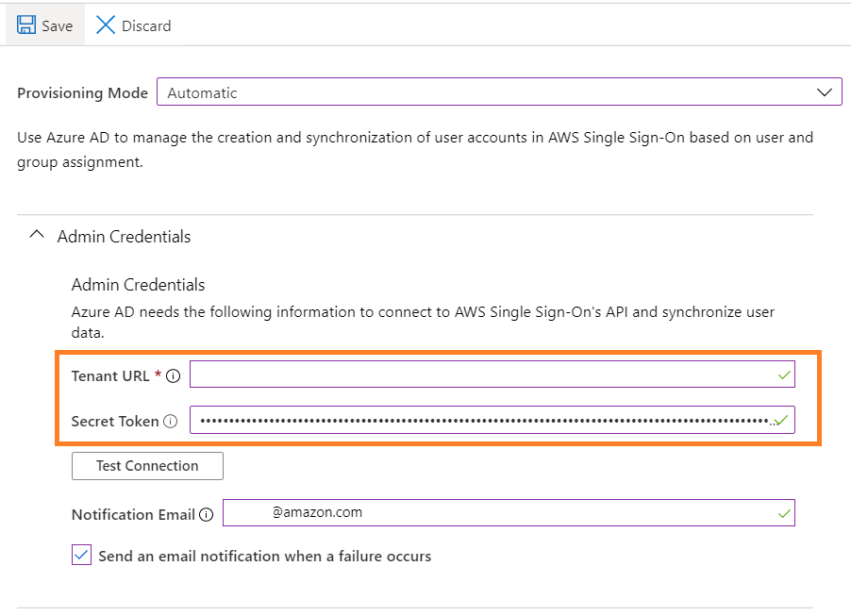The image size is (851, 616).
Task: Click the Save text label
Action: 58,26
